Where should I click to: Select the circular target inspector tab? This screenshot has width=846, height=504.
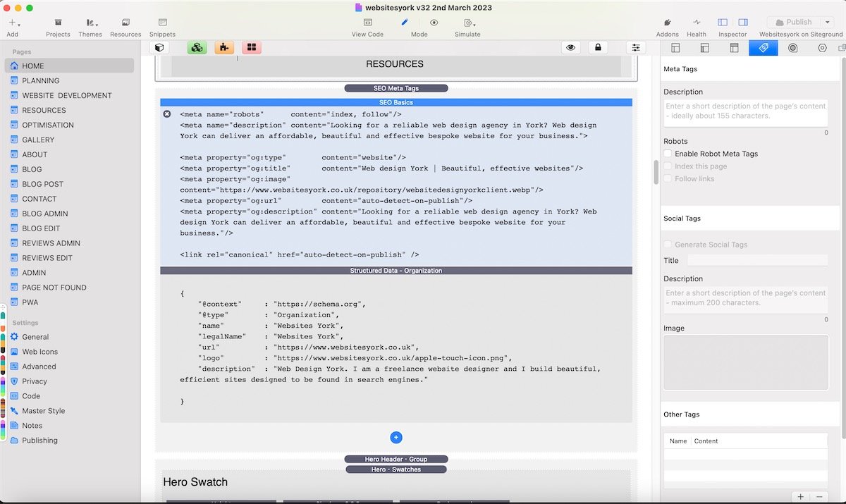(792, 48)
